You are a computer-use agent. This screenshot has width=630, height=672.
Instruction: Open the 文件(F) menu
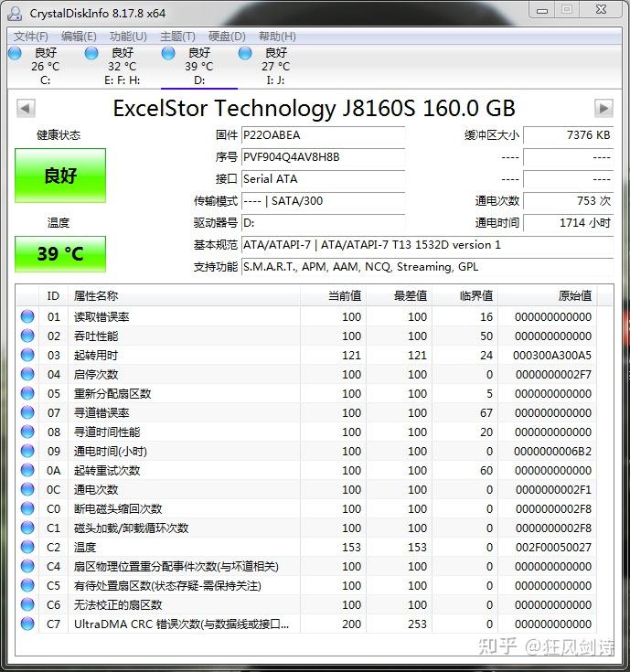tap(30, 37)
